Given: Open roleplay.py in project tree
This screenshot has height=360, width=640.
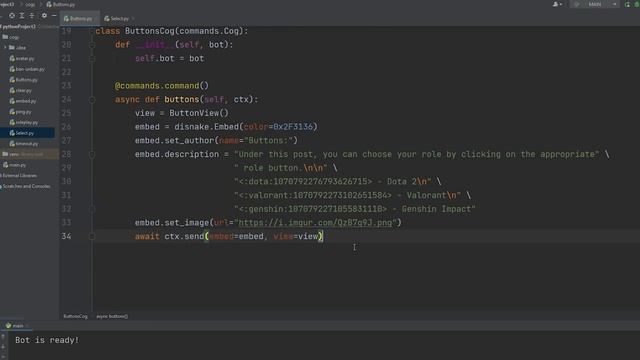Looking at the screenshot, I should [24, 122].
